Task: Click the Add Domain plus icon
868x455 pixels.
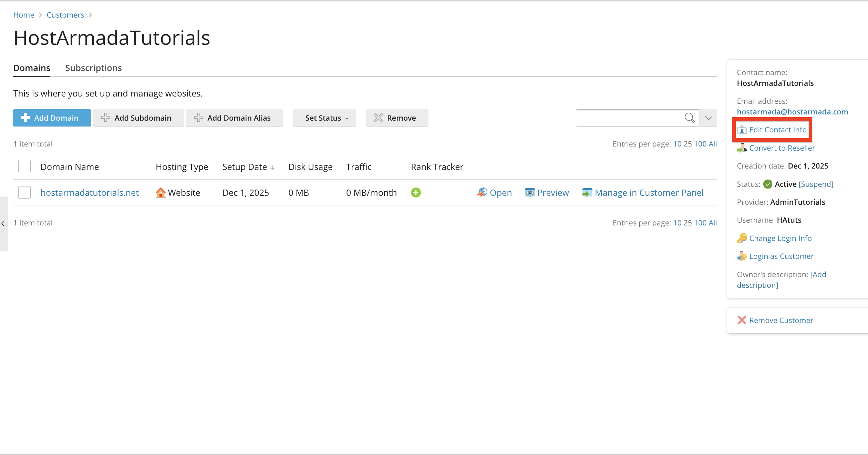Action: coord(25,118)
